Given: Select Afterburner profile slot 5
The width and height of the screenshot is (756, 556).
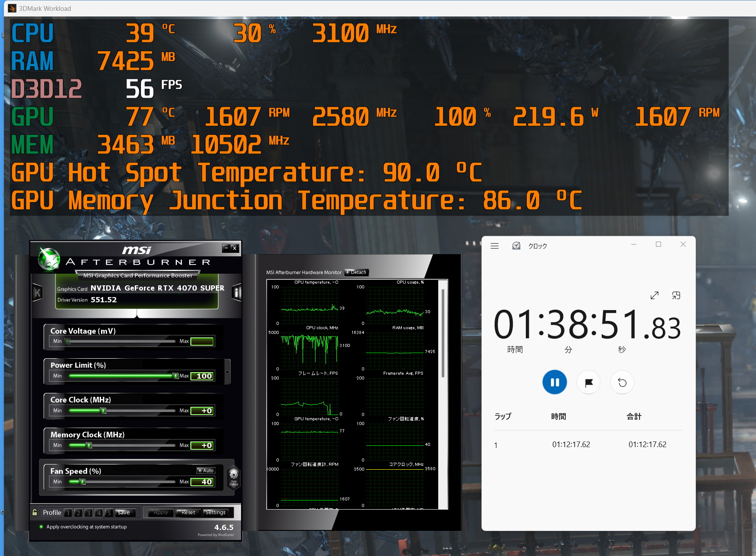Looking at the screenshot, I should click(x=109, y=513).
